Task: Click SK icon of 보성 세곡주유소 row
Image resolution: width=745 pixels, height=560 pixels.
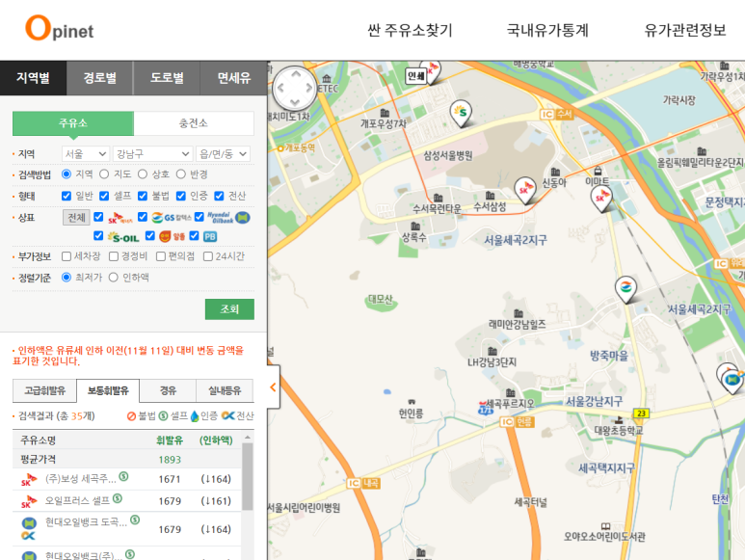Action: tap(29, 480)
